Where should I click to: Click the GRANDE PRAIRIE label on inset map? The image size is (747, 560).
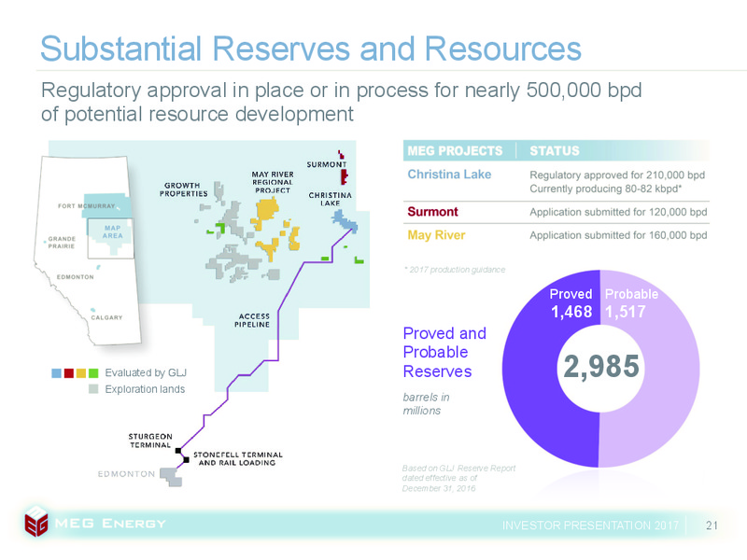[x=62, y=243]
